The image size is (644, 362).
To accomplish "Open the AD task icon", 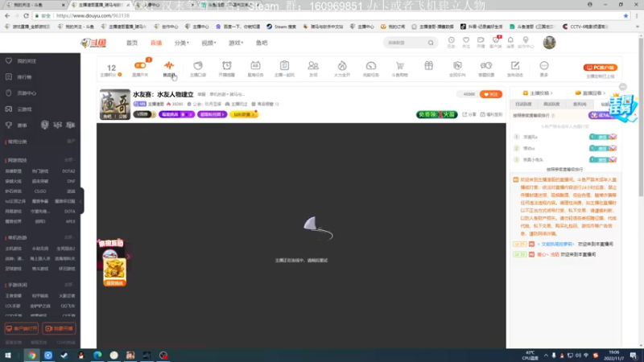I will point(255,66).
